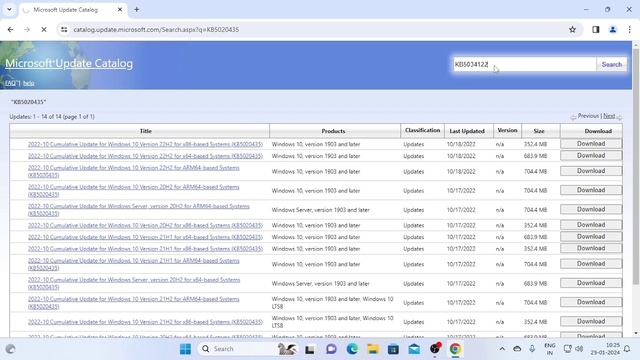This screenshot has width=640, height=360.
Task: Click the page vertical scrollbar
Action: tap(636, 167)
